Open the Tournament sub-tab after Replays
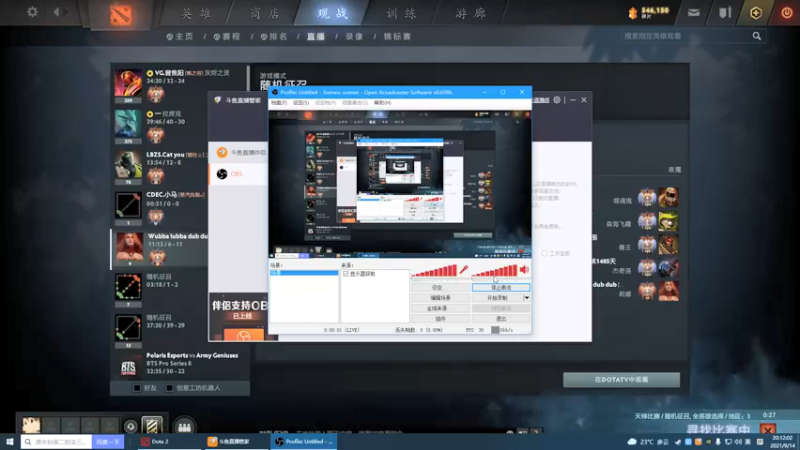The image size is (800, 450). click(397, 37)
